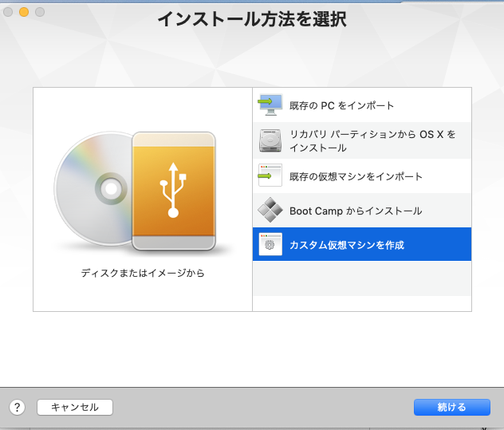Click the import existing virtual machine icon
This screenshot has height=430, width=504.
[x=270, y=176]
